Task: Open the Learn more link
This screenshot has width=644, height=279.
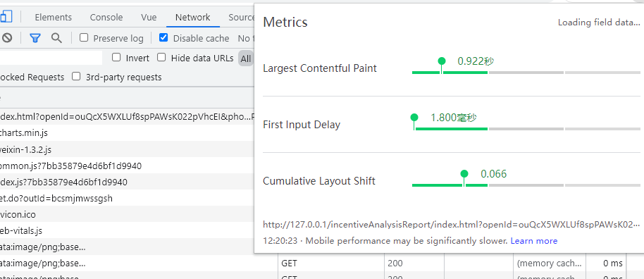Action: click(x=534, y=241)
